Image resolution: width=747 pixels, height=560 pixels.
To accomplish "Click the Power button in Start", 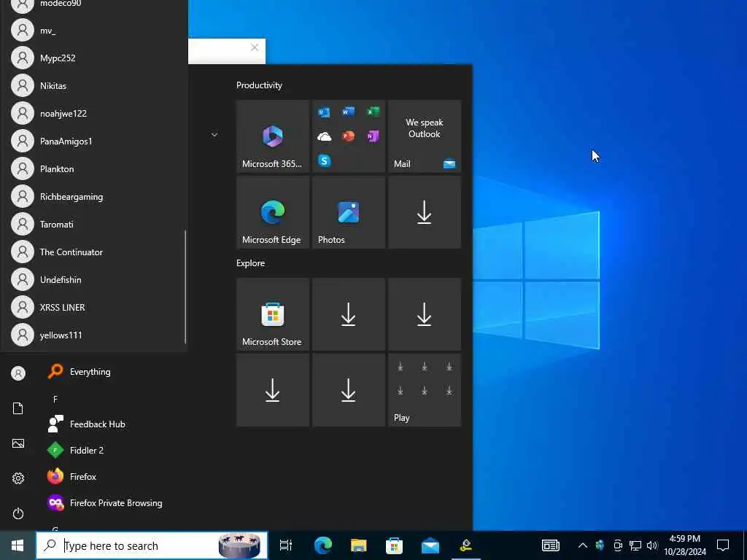I will click(x=18, y=513).
